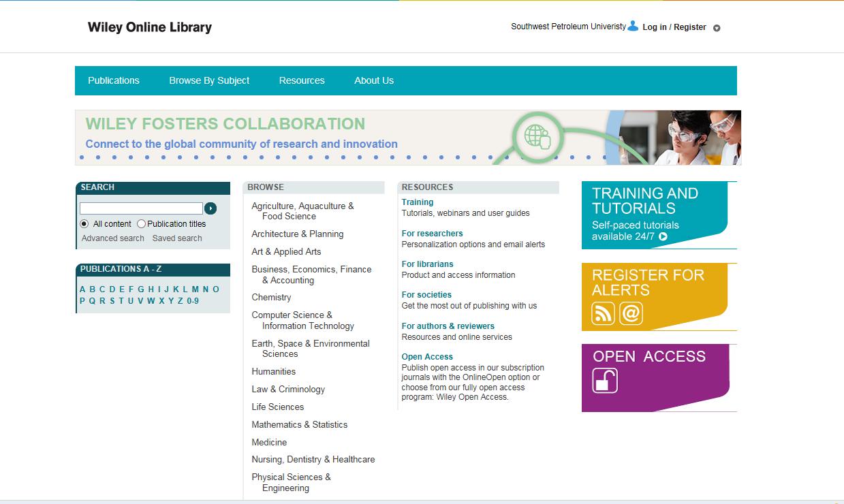Click the Register for Alerts heading
This screenshot has width=844, height=504.
(x=648, y=283)
